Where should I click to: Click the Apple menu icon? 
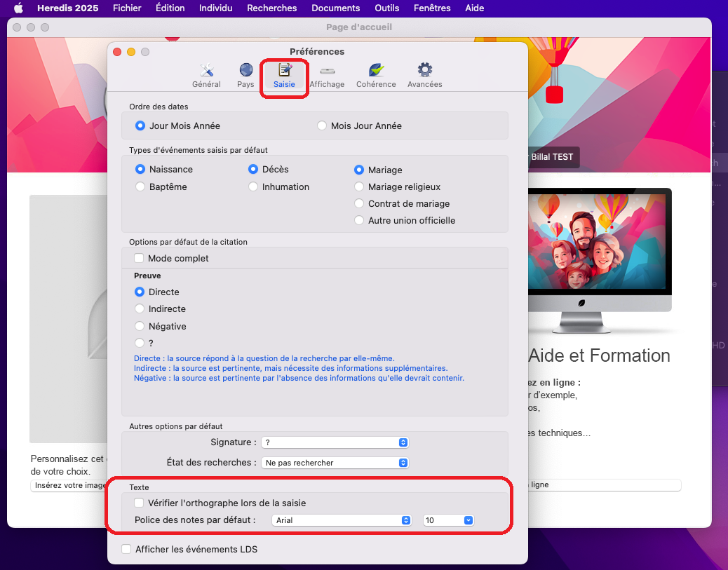(x=19, y=8)
